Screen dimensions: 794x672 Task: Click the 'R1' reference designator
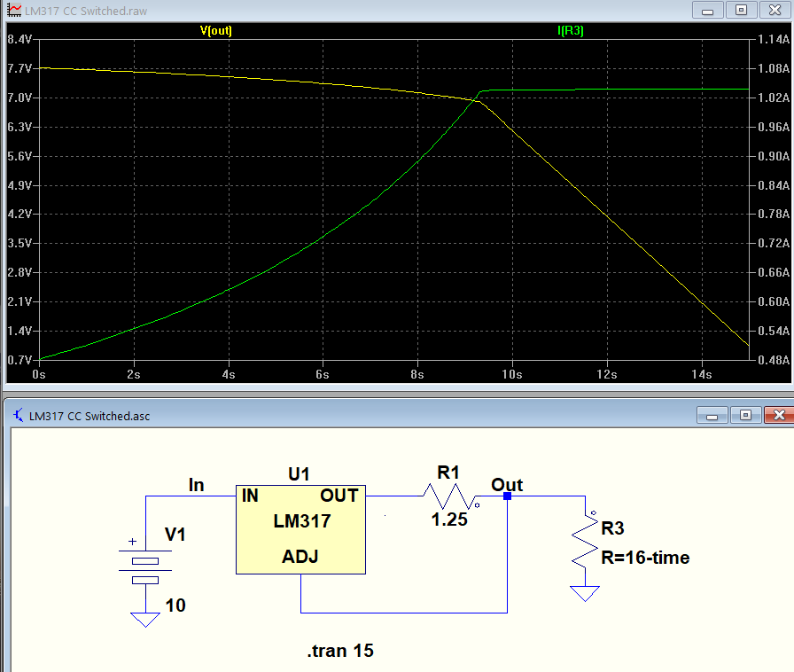[x=448, y=473]
